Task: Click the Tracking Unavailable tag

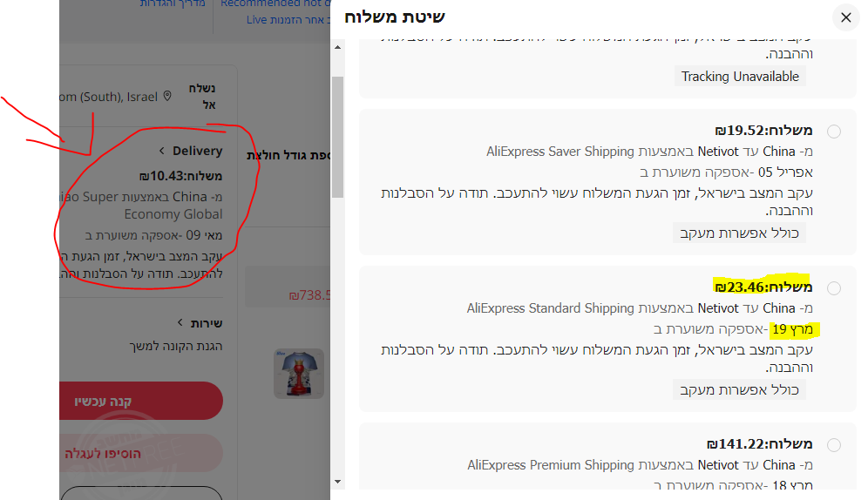Action: pyautogui.click(x=740, y=77)
